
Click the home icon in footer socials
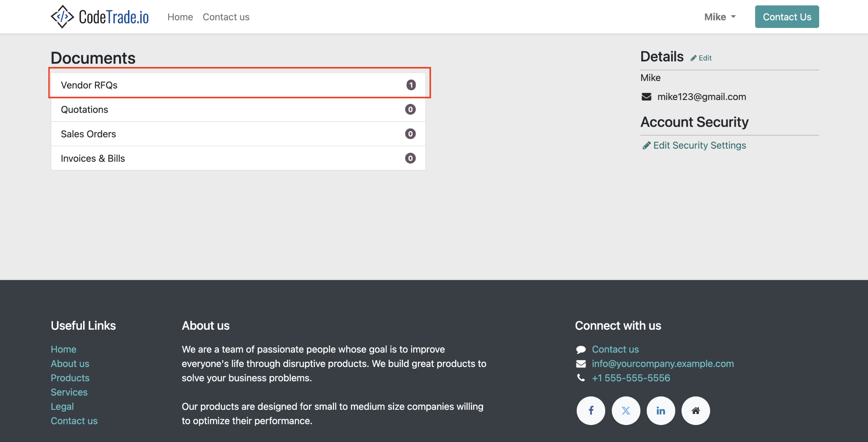point(696,411)
